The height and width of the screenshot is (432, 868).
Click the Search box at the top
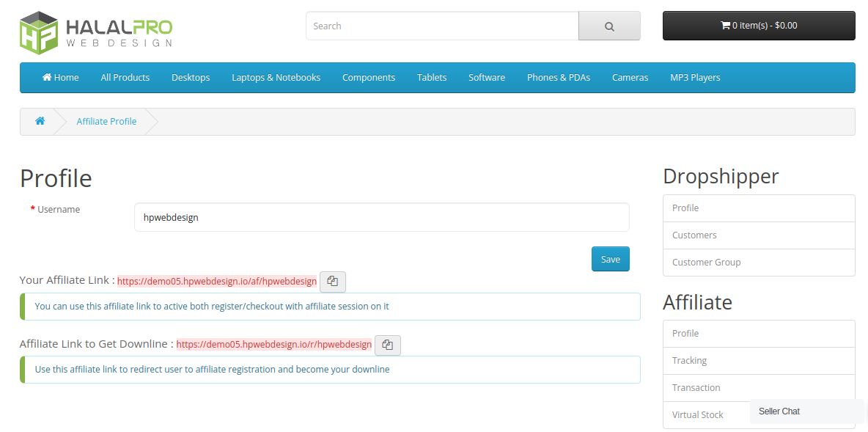(441, 26)
